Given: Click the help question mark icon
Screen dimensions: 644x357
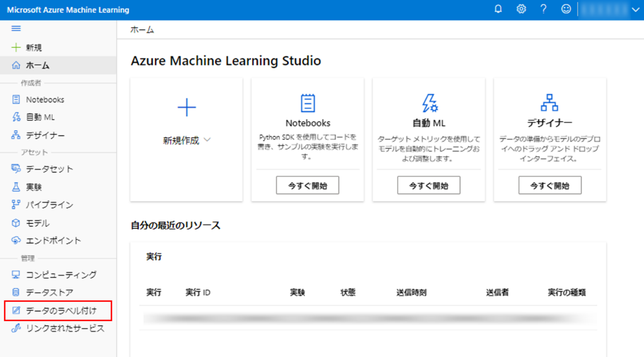Looking at the screenshot, I should point(543,9).
